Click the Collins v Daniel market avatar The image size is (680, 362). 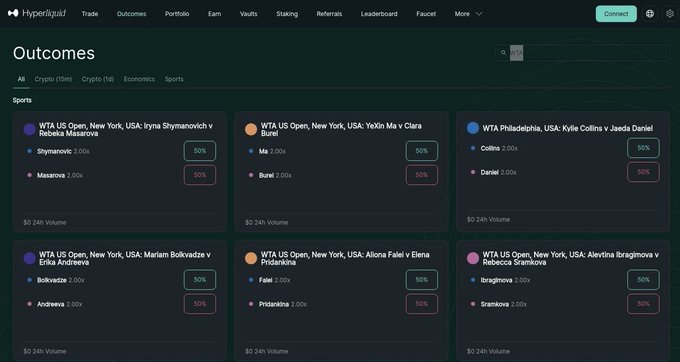click(473, 128)
